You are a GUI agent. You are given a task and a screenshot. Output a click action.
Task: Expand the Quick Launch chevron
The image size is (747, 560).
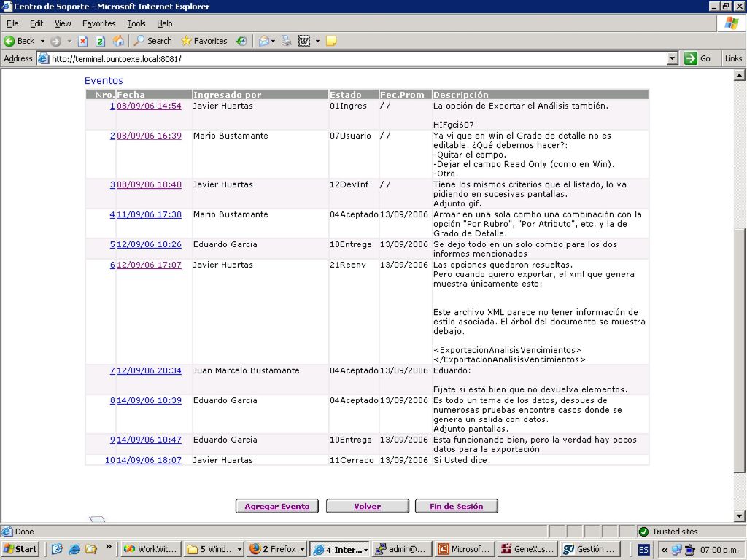pyautogui.click(x=109, y=547)
